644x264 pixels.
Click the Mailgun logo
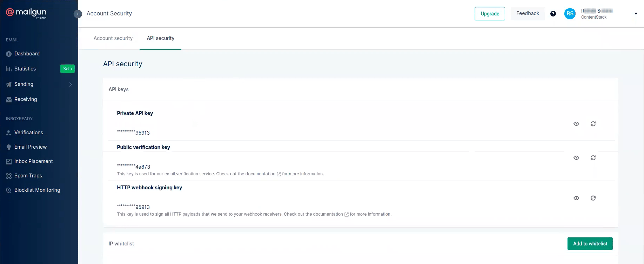point(26,13)
